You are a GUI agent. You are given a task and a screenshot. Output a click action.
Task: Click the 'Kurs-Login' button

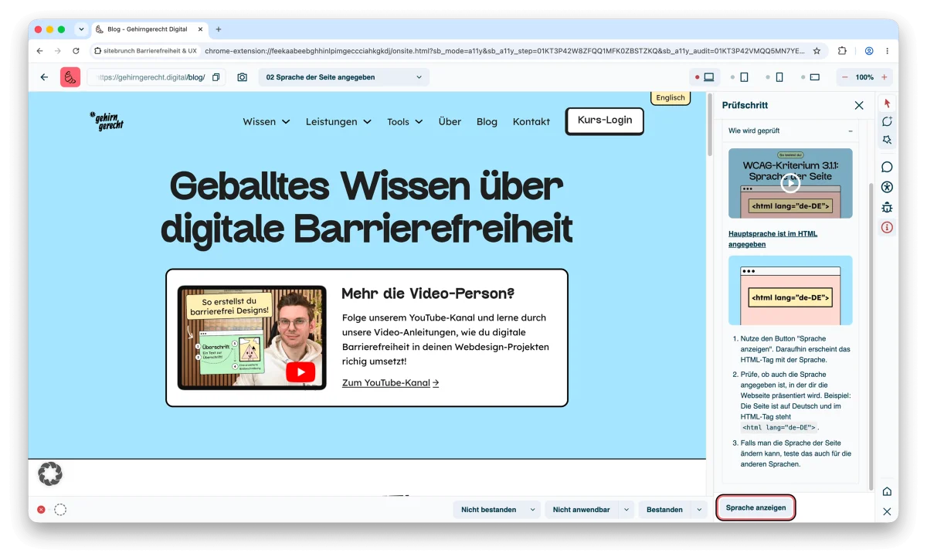click(x=605, y=120)
